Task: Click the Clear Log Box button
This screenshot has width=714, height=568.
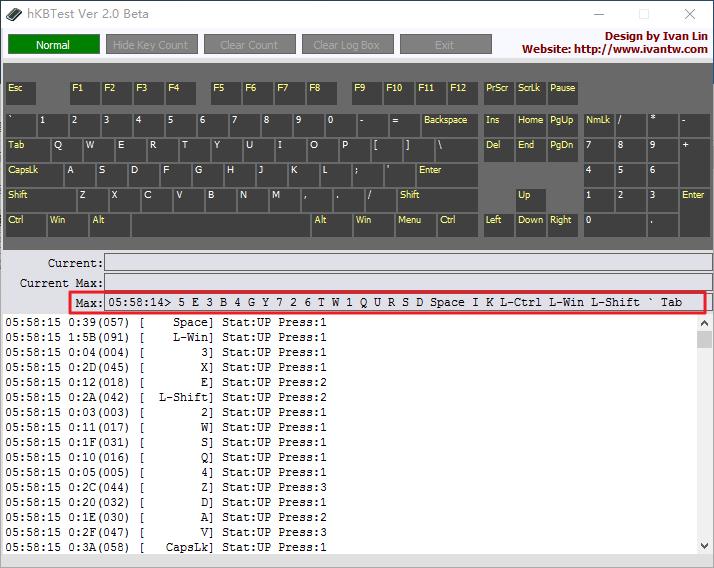Action: 346,45
